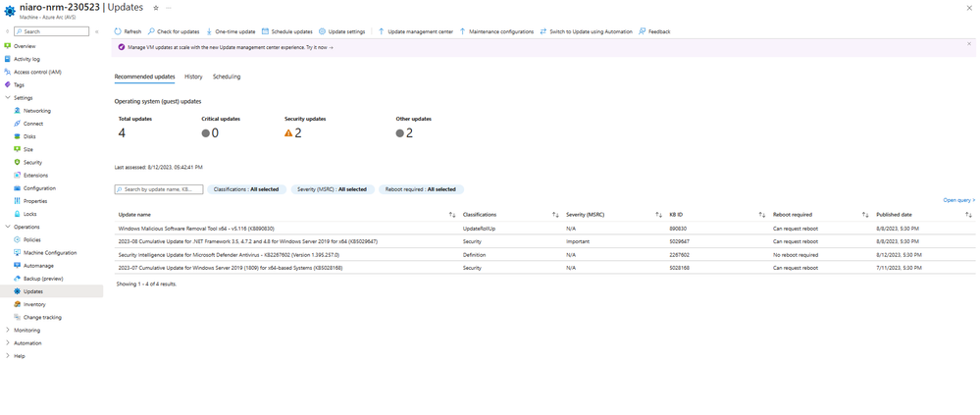Image resolution: width=980 pixels, height=415 pixels.
Task: Click KB ID 2267602 cell
Action: [680, 255]
